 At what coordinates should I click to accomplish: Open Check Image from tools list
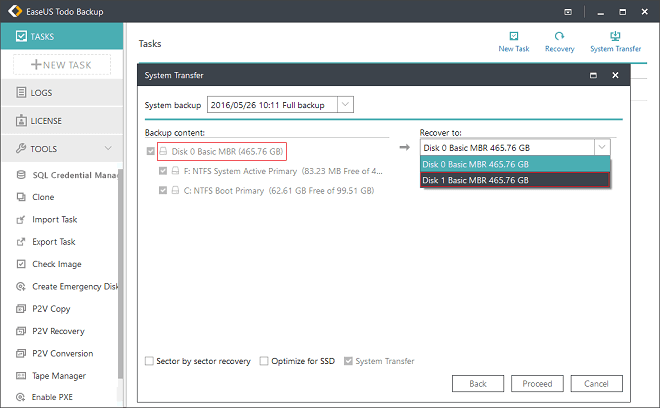coord(57,264)
